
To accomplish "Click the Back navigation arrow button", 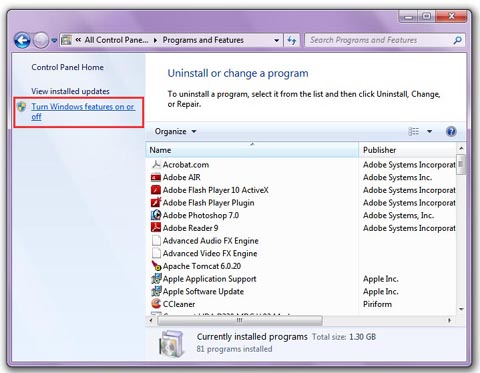I will 22,41.
